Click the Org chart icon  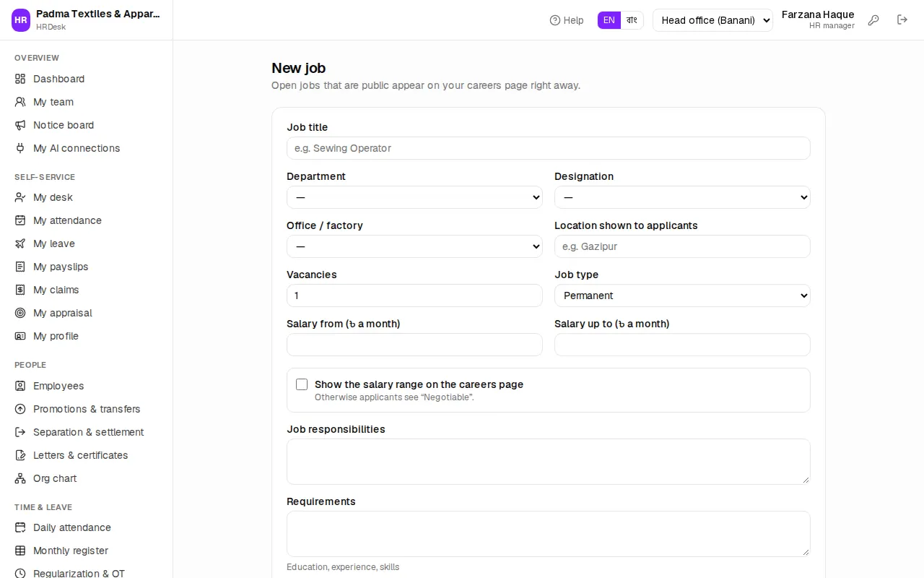[x=20, y=478]
